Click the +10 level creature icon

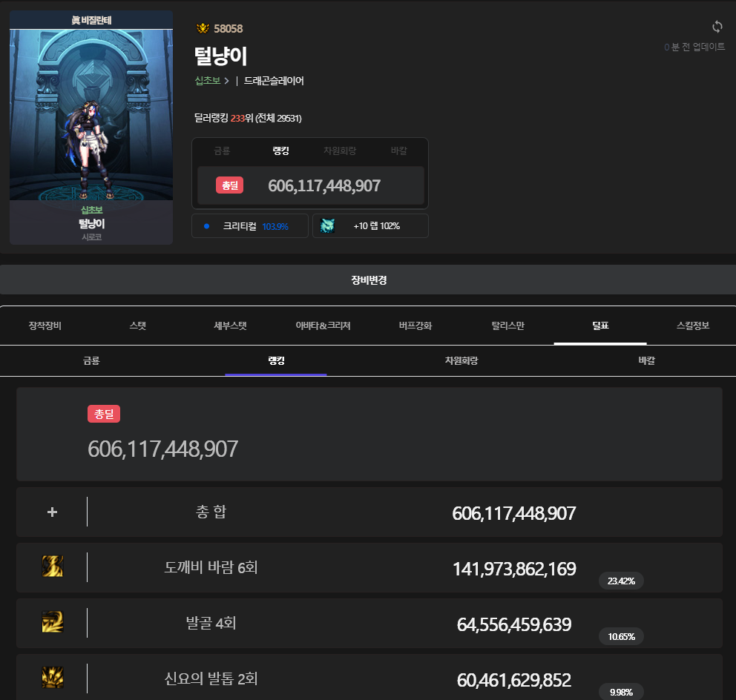click(327, 226)
